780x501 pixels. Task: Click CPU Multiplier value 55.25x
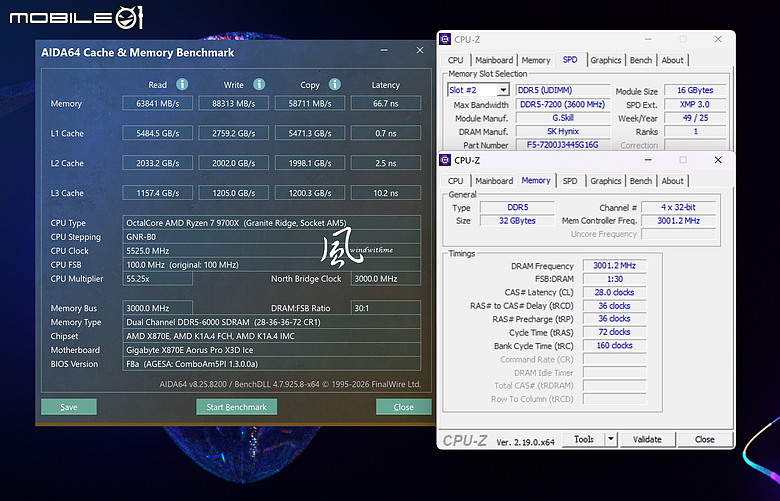click(158, 279)
